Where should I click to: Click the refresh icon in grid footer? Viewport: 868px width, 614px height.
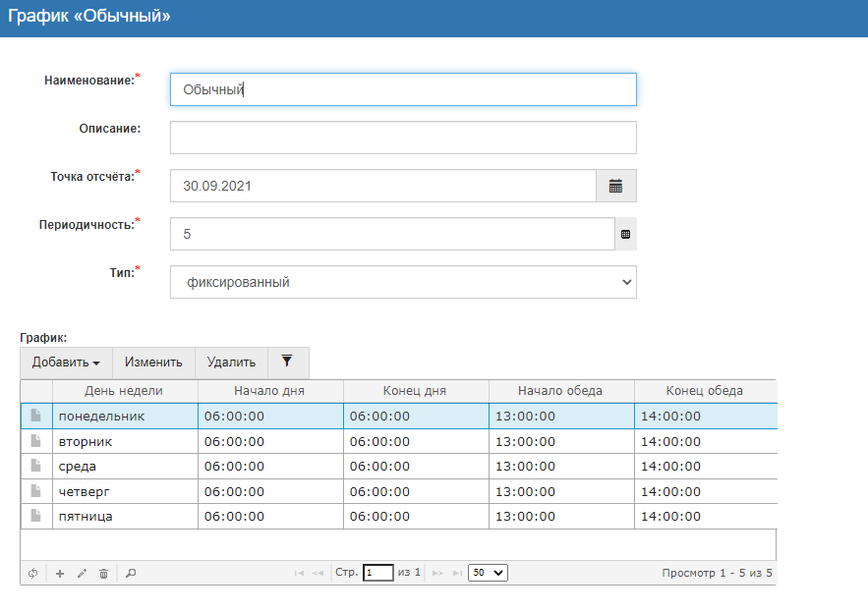(32, 573)
